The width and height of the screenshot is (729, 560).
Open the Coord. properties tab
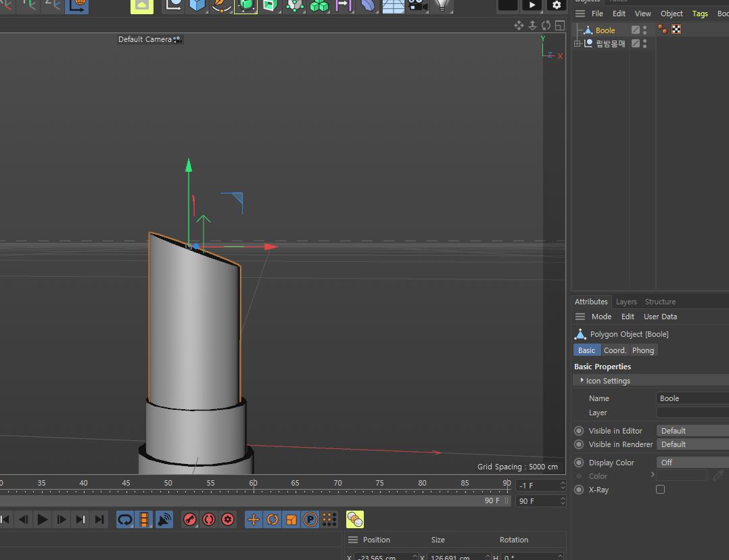[615, 350]
